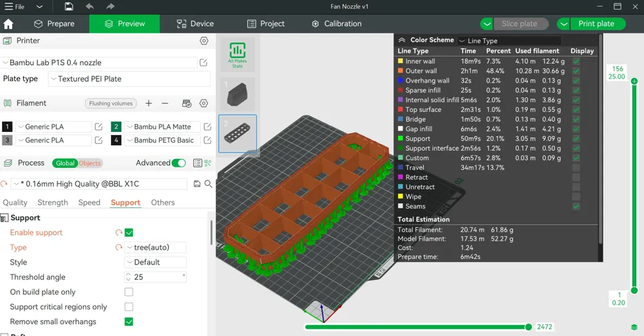This screenshot has width=644, height=336.
Task: Go to the home screen icon
Action: click(x=8, y=24)
